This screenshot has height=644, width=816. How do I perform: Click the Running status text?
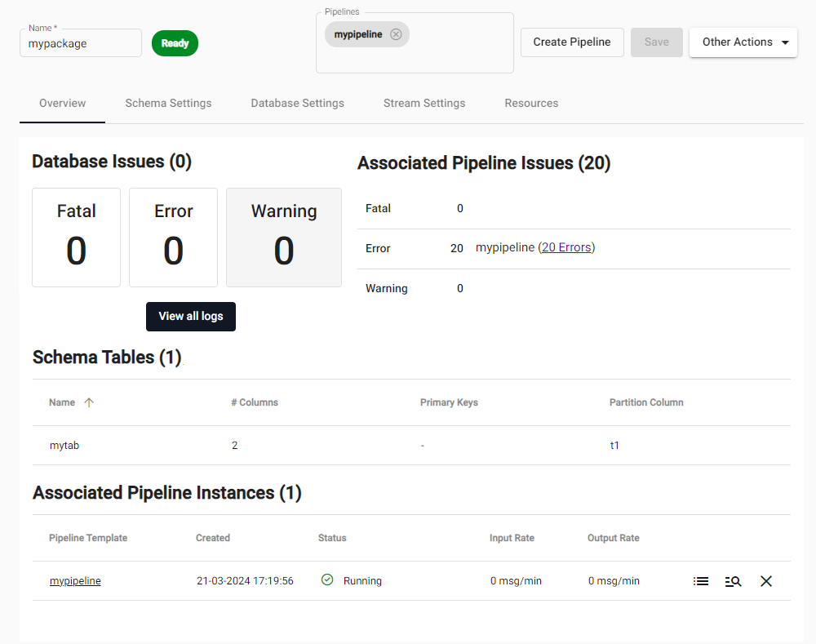[x=363, y=581]
